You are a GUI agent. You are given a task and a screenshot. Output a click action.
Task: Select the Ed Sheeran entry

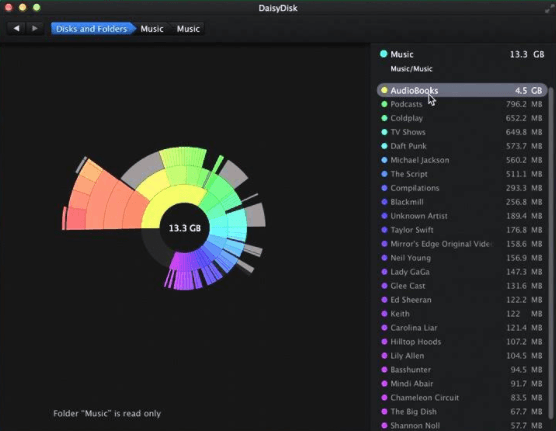(x=462, y=300)
